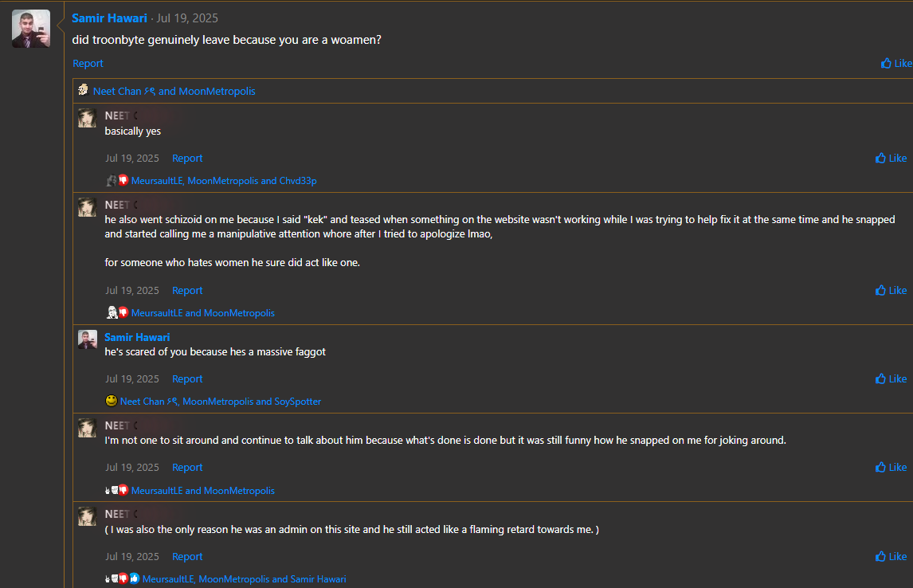Image resolution: width=913 pixels, height=588 pixels.
Task: Show reactions from "Neet Chan, MoonMetropolis and SoySpotter"
Action: coord(221,402)
